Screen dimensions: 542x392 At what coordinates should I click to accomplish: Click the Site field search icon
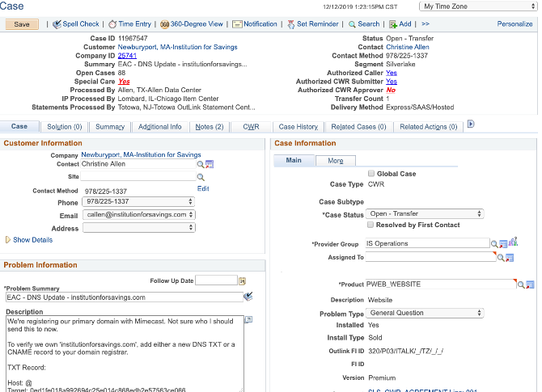[200, 176]
